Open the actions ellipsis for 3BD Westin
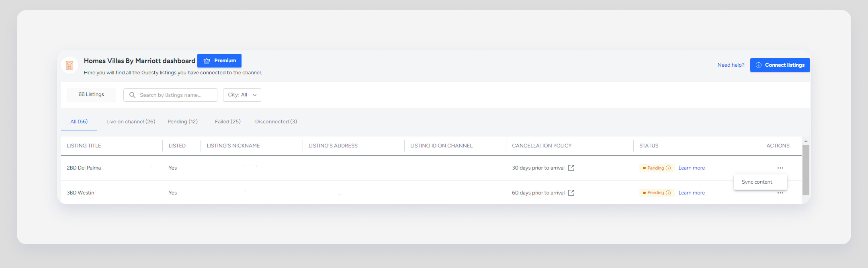The image size is (868, 268). click(x=780, y=193)
